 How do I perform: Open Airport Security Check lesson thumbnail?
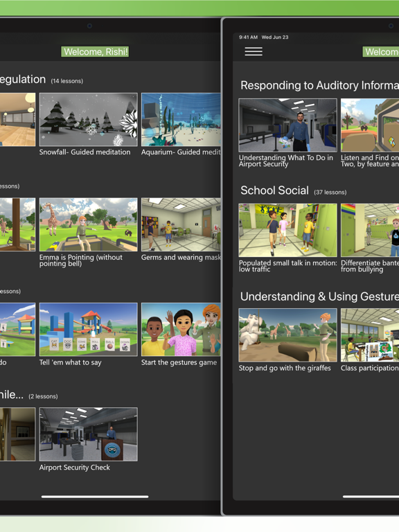[x=89, y=434]
